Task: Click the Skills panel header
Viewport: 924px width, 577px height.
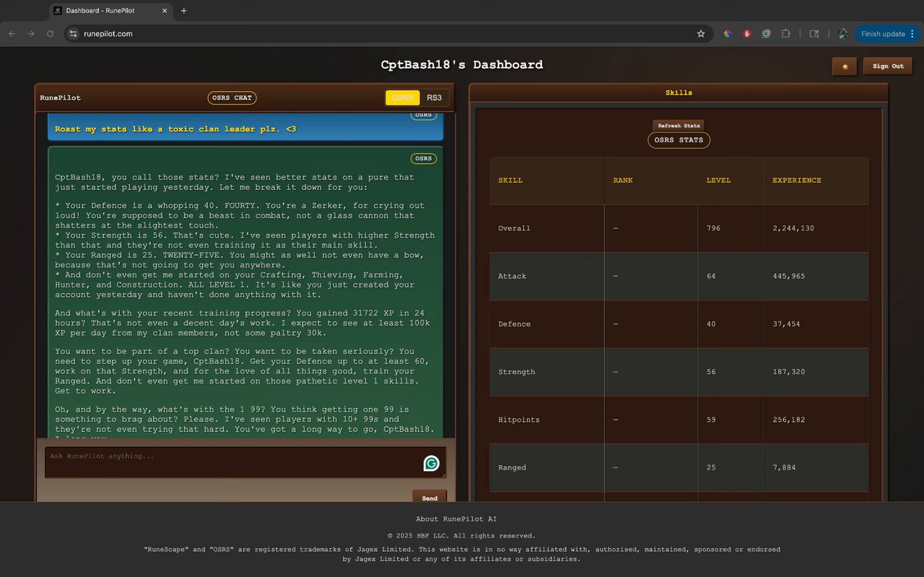Action: point(679,92)
